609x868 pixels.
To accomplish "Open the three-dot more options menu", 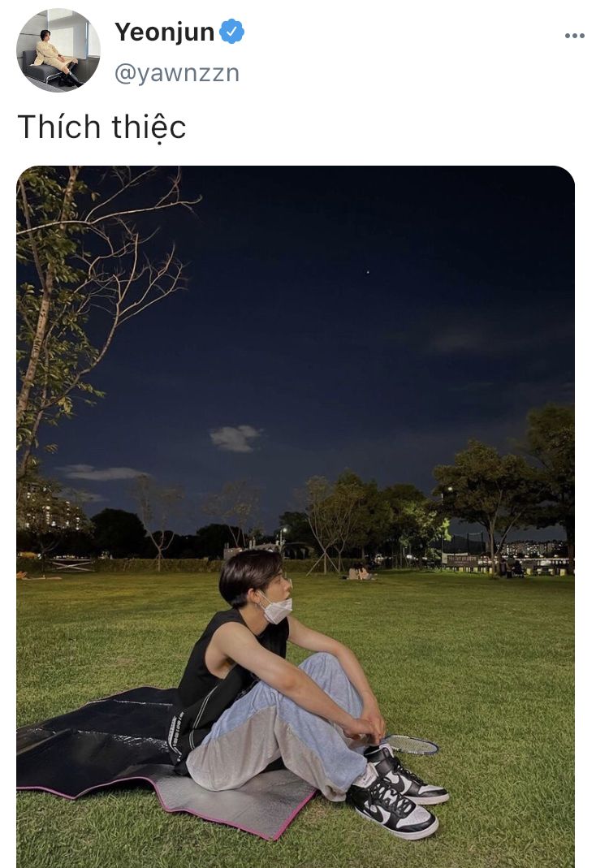I will [x=574, y=36].
